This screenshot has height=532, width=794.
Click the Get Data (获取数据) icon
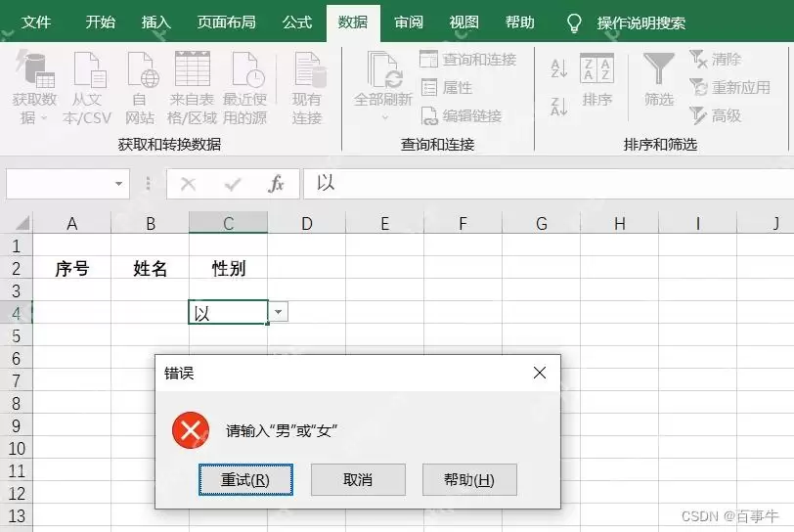34,69
